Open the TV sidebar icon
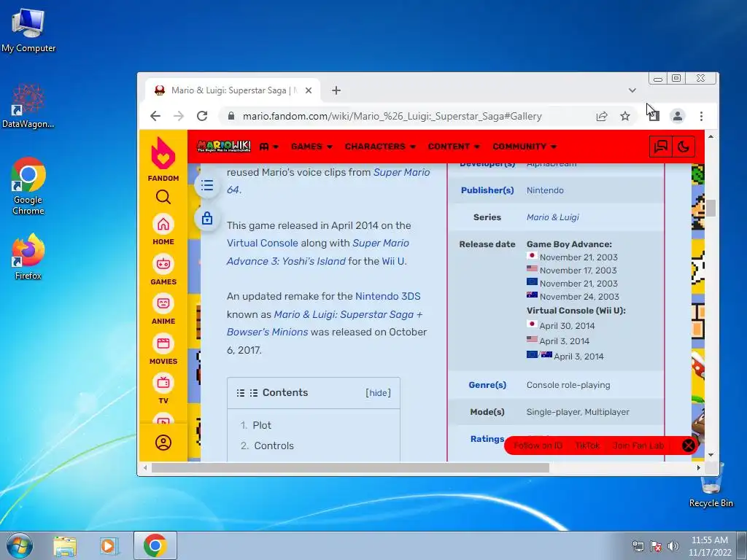Image resolution: width=747 pixels, height=560 pixels. (x=163, y=382)
